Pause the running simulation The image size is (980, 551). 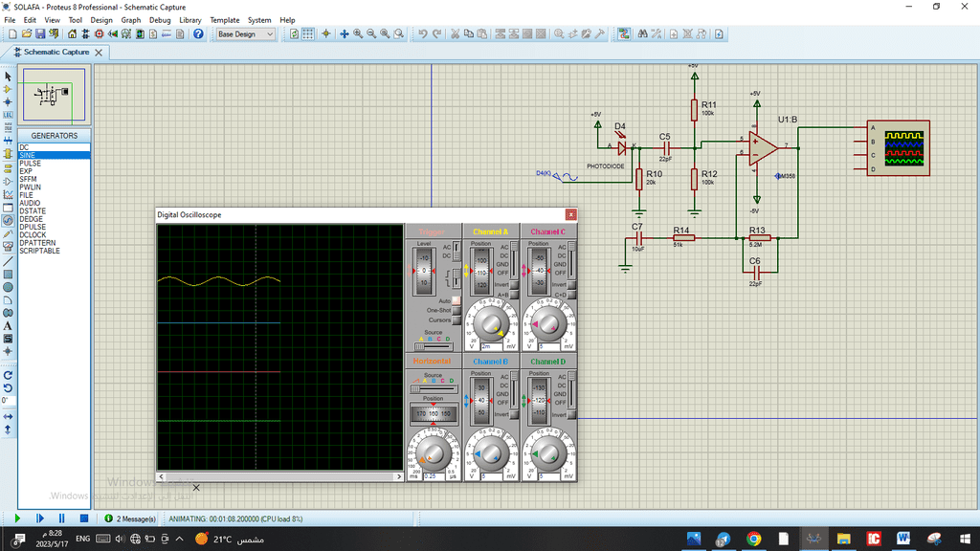[x=62, y=518]
